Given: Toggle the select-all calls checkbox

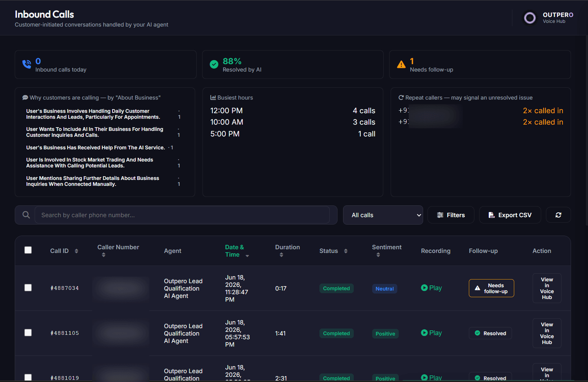Looking at the screenshot, I should [x=28, y=250].
